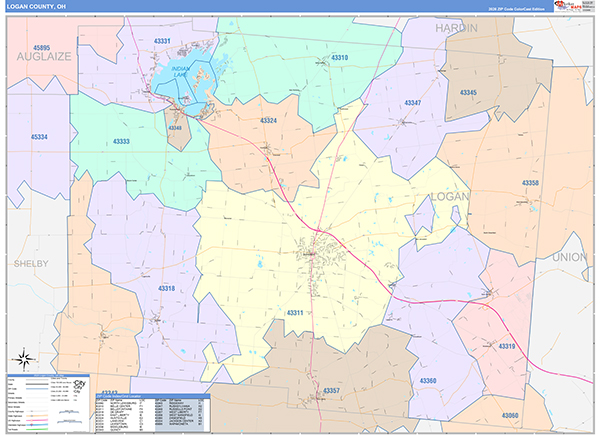Click the map legend box
The width and height of the screenshot is (600, 435).
48,403
